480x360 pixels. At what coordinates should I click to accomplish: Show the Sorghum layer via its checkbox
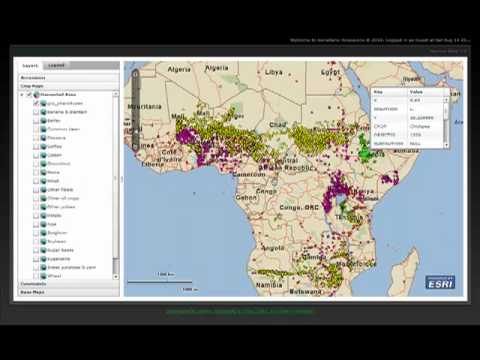36,233
